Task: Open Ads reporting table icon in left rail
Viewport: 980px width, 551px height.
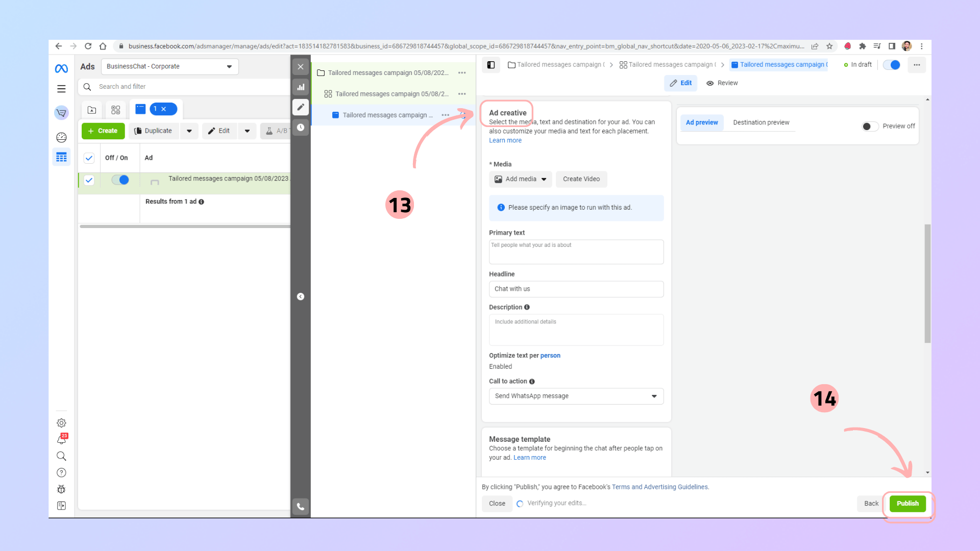Action: (61, 157)
